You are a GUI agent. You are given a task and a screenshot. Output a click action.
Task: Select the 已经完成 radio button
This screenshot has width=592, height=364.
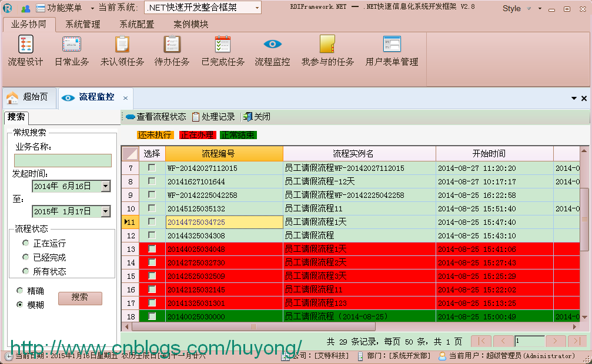(26, 257)
